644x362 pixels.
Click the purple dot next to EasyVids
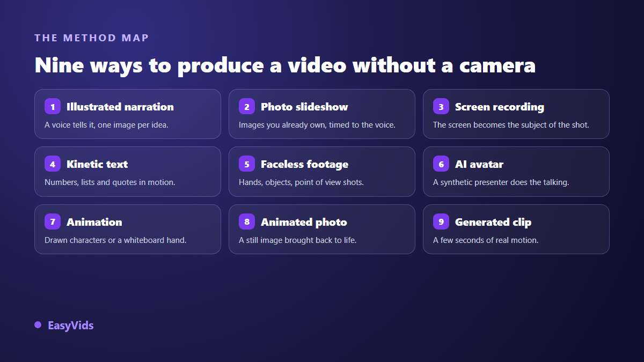tap(38, 325)
